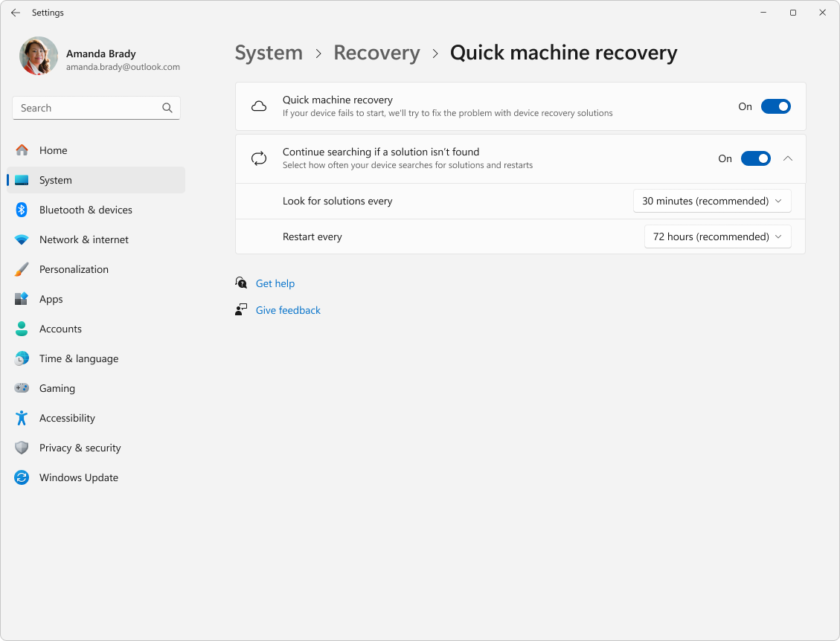Click the Give feedback link
840x641 pixels.
coord(288,310)
